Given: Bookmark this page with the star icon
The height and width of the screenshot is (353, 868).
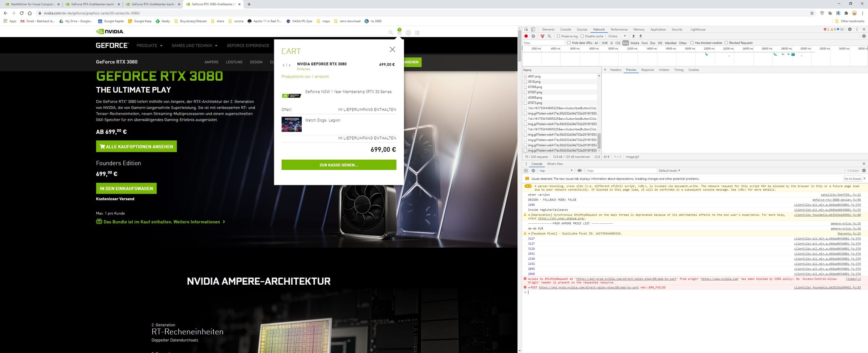Looking at the screenshot, I should click(812, 13).
